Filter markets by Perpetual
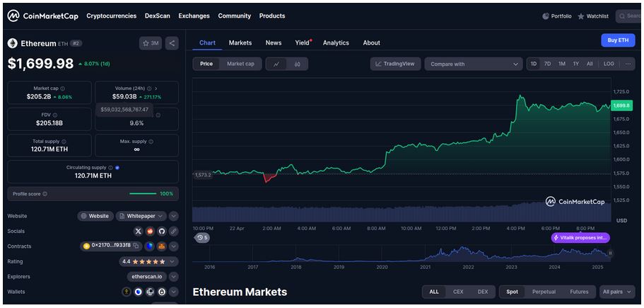 tap(544, 292)
